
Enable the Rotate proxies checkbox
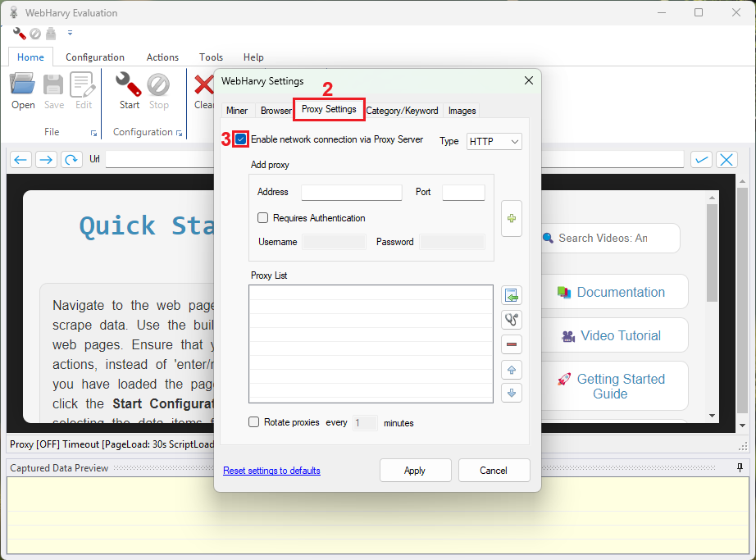pyautogui.click(x=254, y=422)
